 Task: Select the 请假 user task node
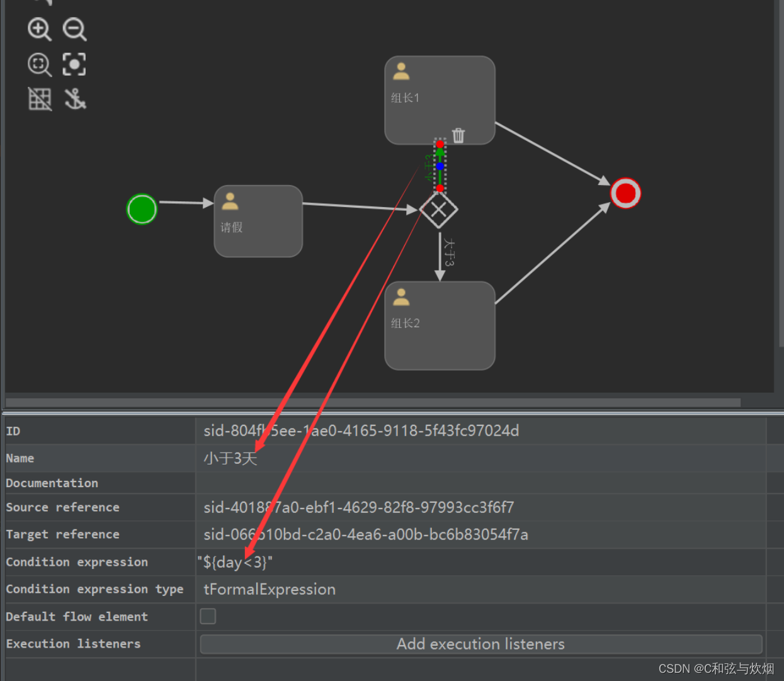(x=258, y=221)
